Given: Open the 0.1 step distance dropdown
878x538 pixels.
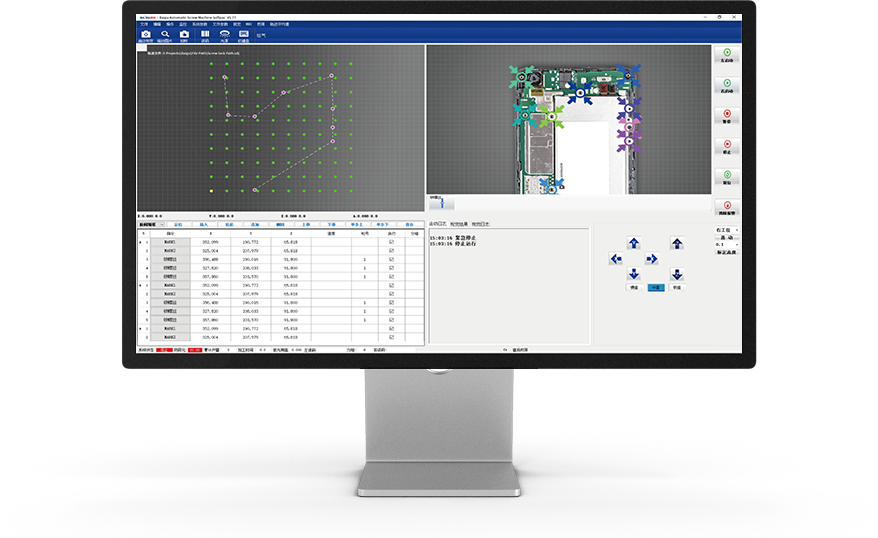Looking at the screenshot, I should [x=727, y=244].
